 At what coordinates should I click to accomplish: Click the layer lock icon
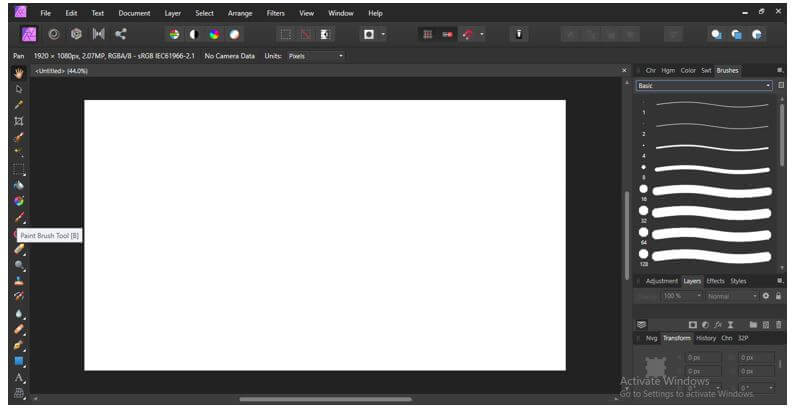[x=778, y=296]
